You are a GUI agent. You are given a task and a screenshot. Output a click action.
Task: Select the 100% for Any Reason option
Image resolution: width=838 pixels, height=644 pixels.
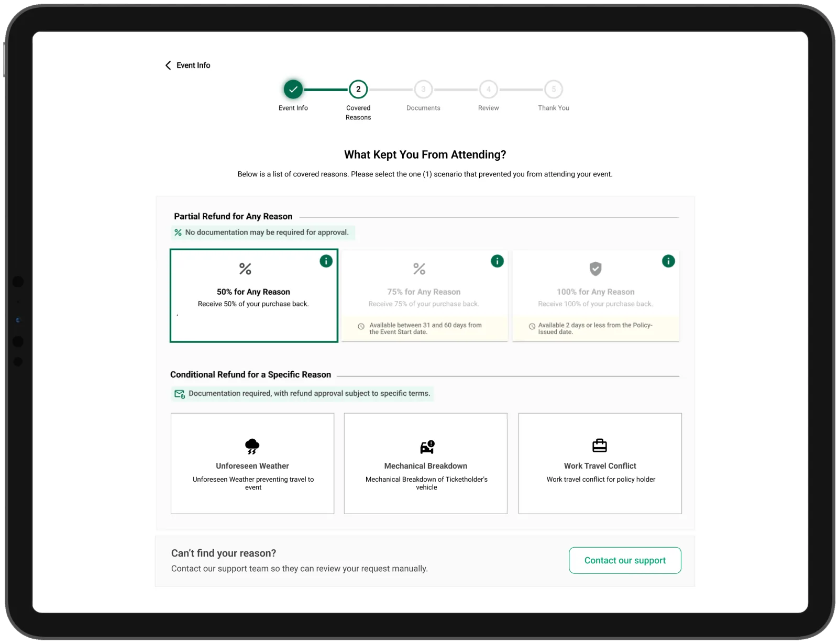(596, 296)
